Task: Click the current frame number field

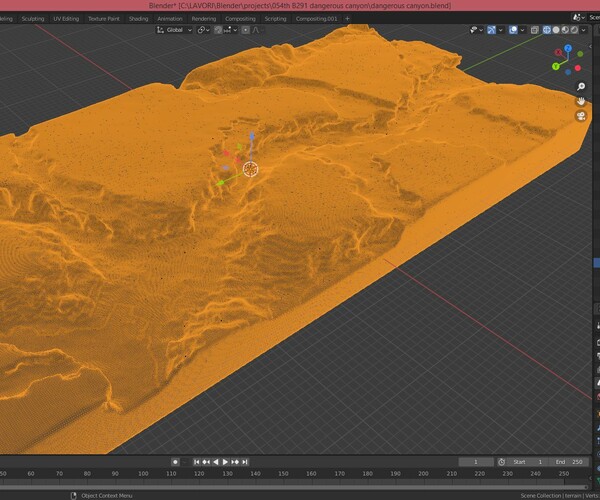Action: [476, 462]
